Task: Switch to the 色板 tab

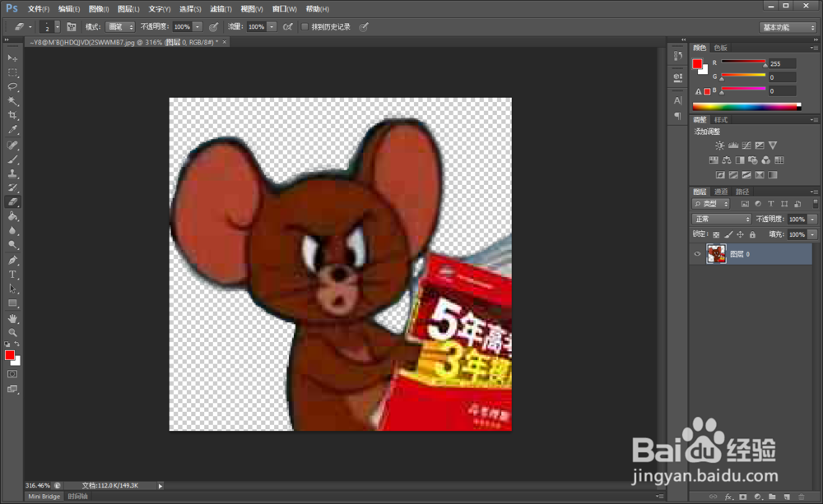Action: click(721, 48)
